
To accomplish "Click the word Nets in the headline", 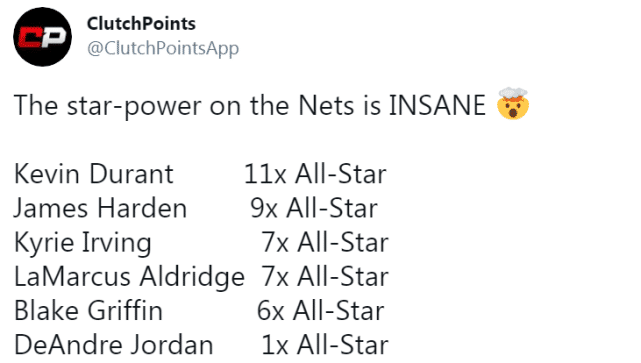I will (326, 105).
